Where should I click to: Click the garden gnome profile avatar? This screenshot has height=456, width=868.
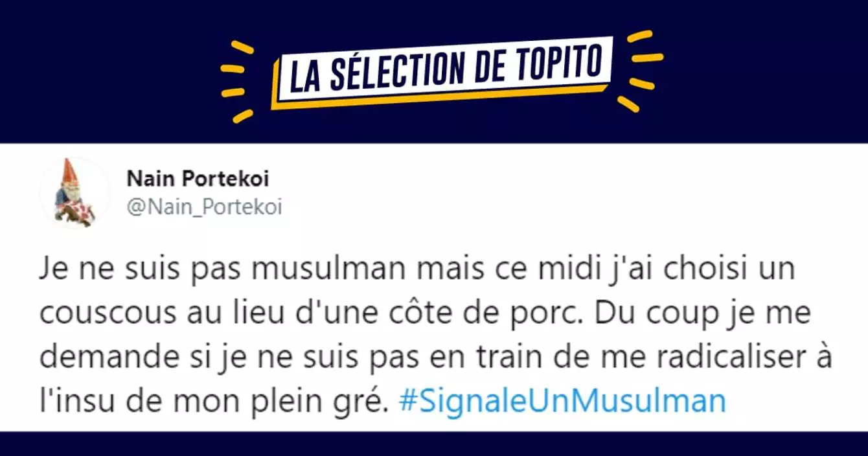[x=74, y=192]
